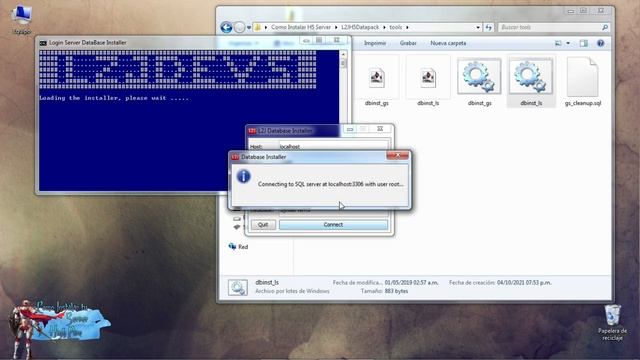Screen dimensions: 640x360
Task: Toggle the preview pane icon
Action: click(x=584, y=43)
